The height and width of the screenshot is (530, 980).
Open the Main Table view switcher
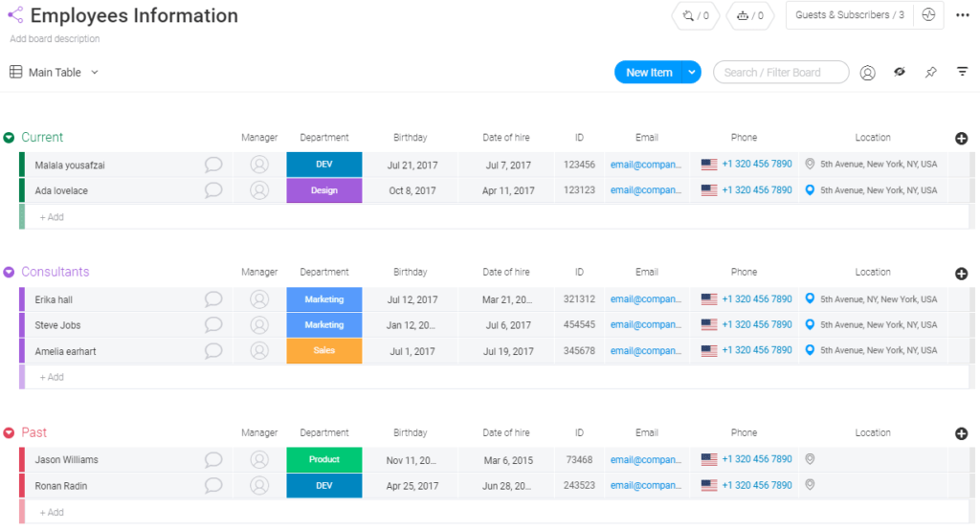pyautogui.click(x=55, y=73)
